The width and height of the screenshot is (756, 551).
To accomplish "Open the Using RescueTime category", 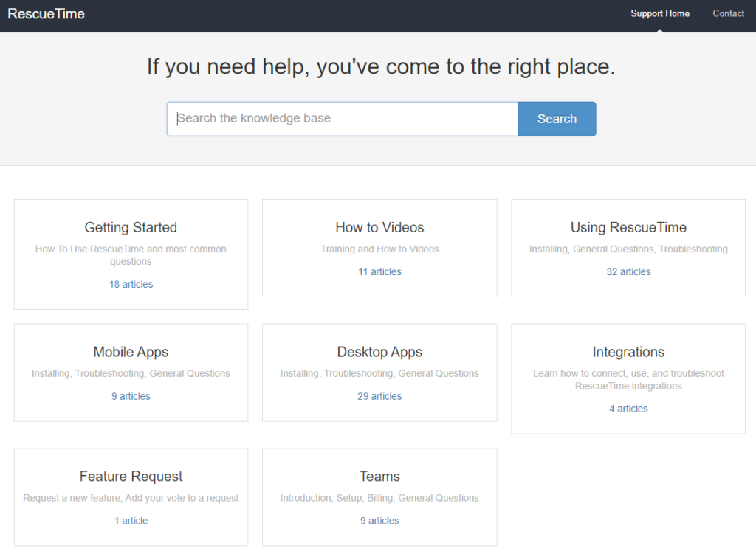I will (628, 227).
